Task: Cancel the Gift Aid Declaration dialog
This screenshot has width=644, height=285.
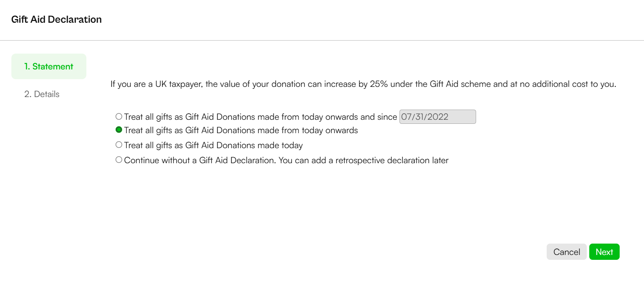Action: [x=567, y=252]
